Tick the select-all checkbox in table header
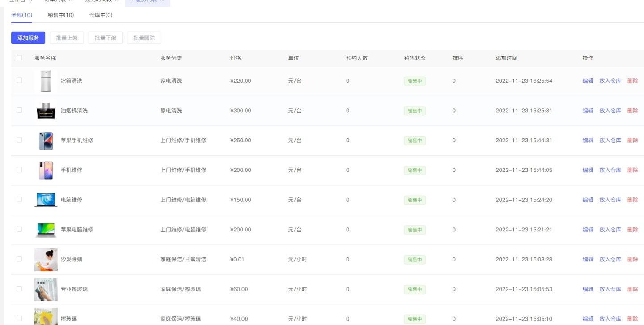This screenshot has height=325, width=644. (19, 57)
